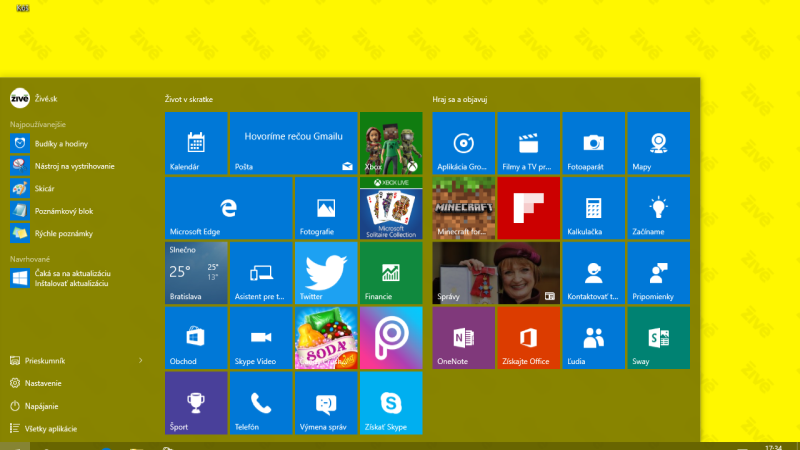Image resolution: width=800 pixels, height=450 pixels.
Task: Click the Živé.sk user account
Action: [40, 97]
